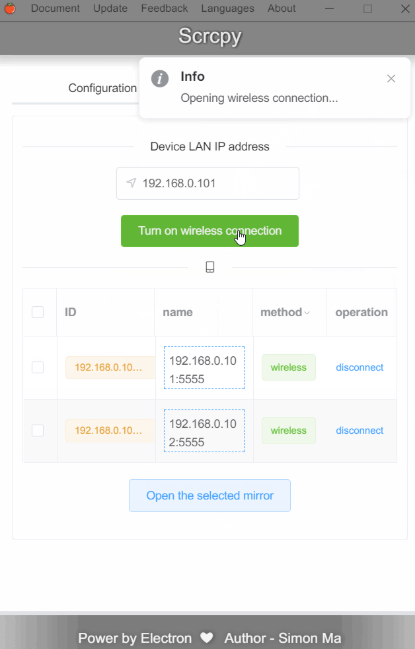This screenshot has height=649, width=415.
Task: Expand the method column filter arrow
Action: pos(307,312)
